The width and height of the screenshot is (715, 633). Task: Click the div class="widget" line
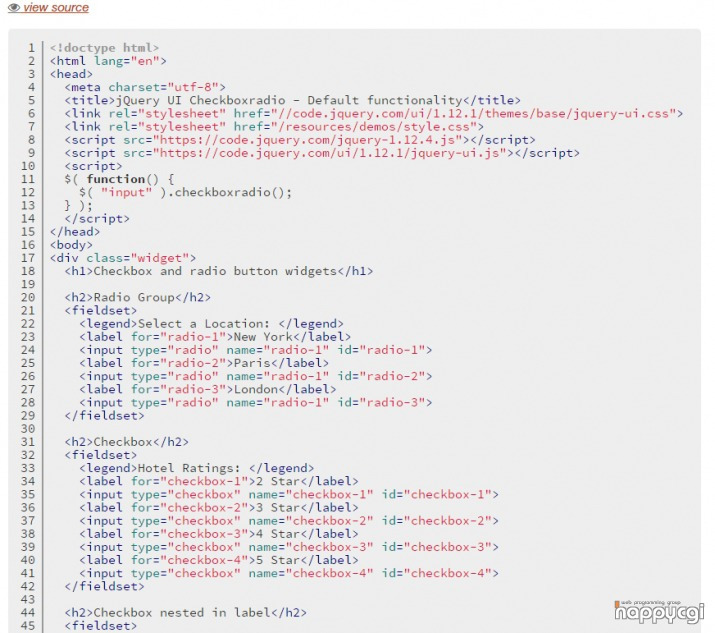pos(123,258)
